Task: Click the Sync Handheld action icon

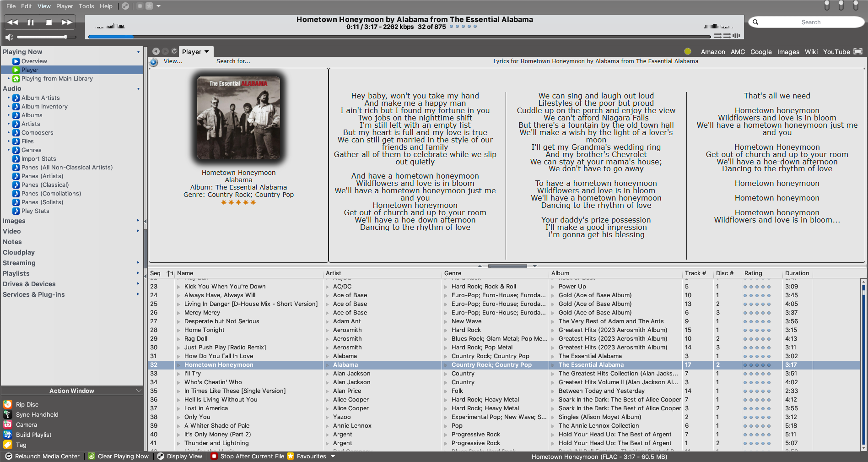Action: (x=8, y=414)
